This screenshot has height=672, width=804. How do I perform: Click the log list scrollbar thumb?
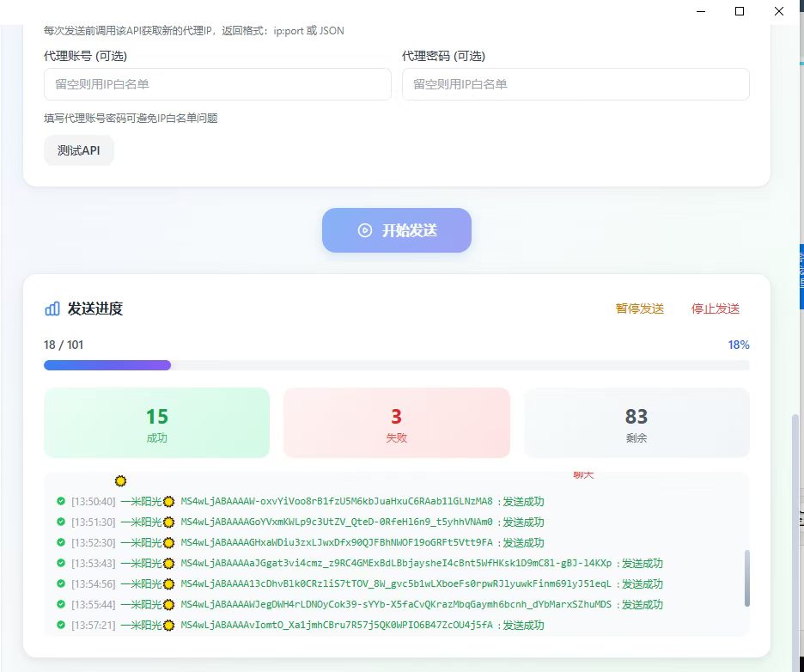tap(747, 578)
